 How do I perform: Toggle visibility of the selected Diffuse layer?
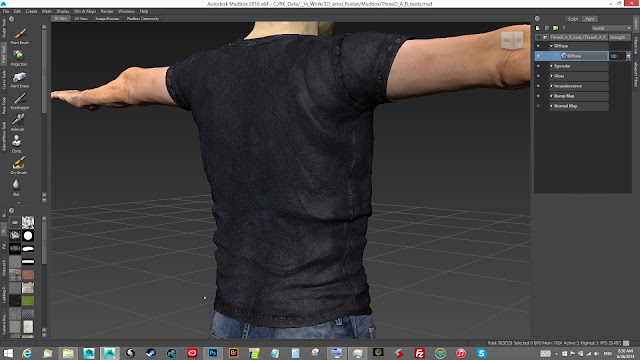[x=538, y=56]
